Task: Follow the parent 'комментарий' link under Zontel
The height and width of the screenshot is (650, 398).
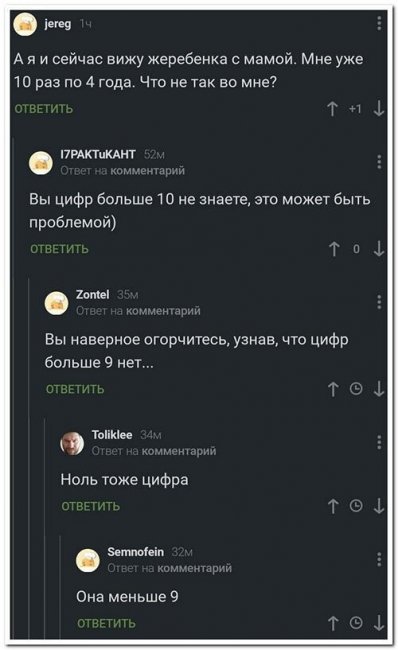Action: (x=163, y=311)
